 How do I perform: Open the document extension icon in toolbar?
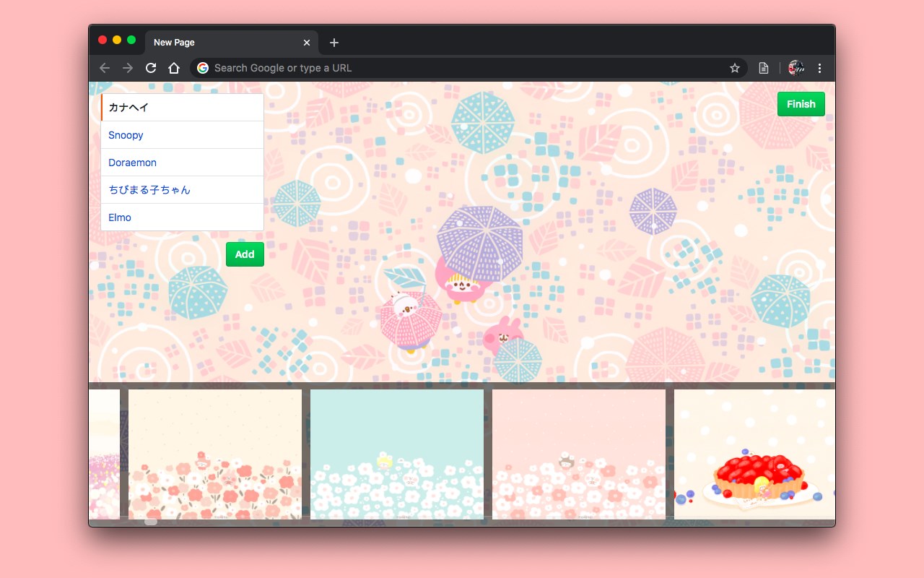(764, 68)
